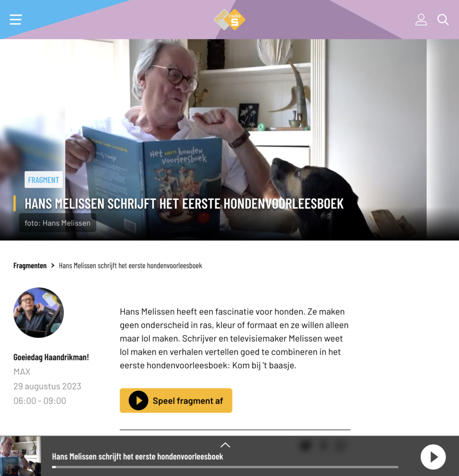The height and width of the screenshot is (476, 459).
Task: Click the current-page breadcrumb 'Hans Melissen schrijft'
Action: point(130,265)
